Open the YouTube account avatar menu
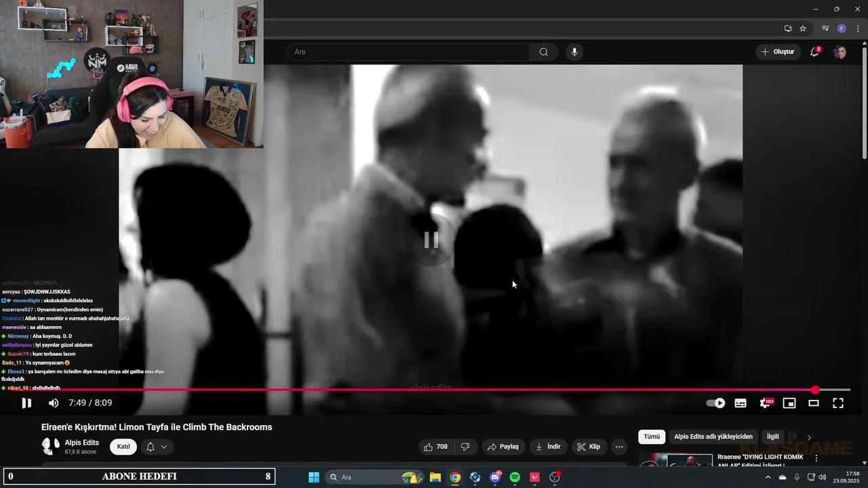 840,52
